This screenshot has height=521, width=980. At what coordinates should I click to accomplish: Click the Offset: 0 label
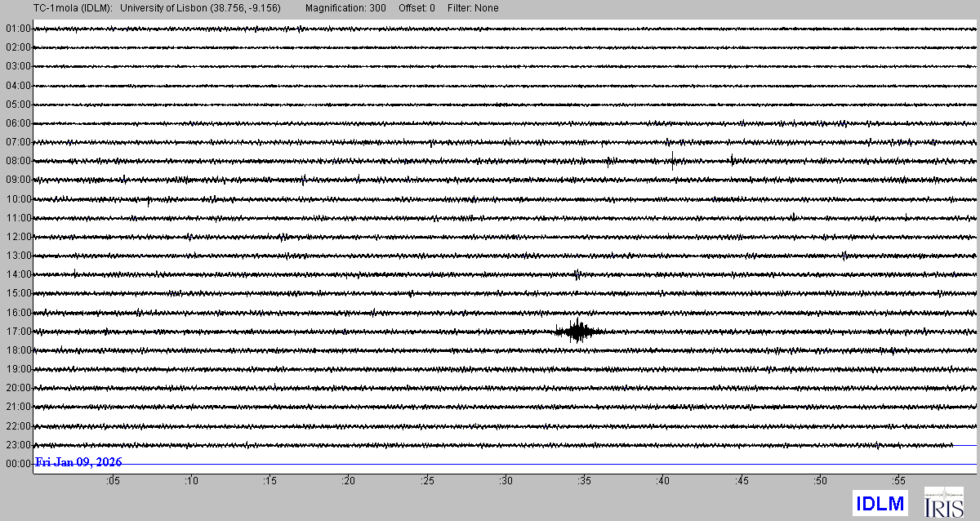click(416, 8)
